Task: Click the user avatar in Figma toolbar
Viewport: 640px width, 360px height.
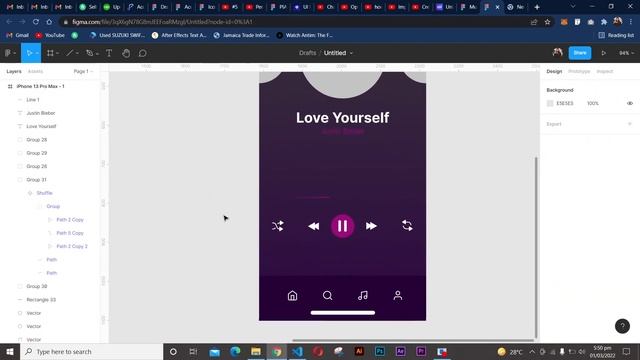Action: 557,52
